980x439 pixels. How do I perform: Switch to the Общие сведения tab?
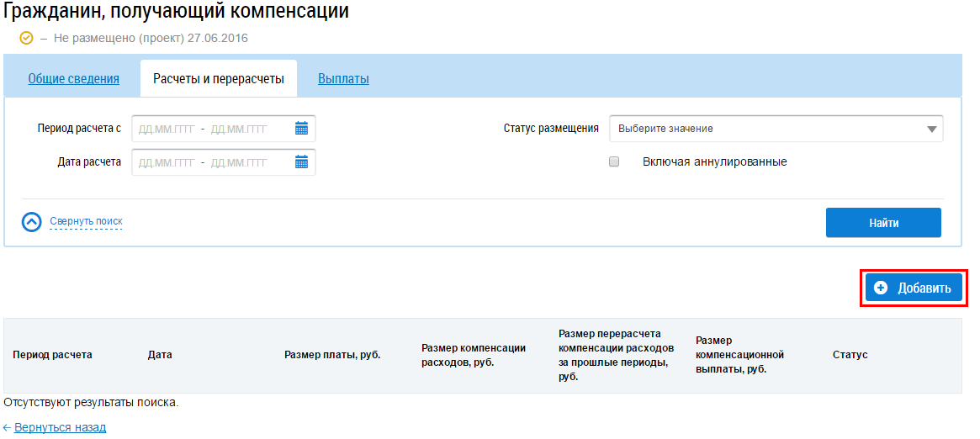click(x=73, y=79)
